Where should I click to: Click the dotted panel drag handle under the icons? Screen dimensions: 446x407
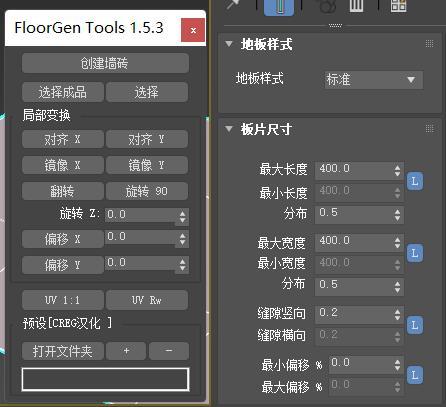coord(335,25)
